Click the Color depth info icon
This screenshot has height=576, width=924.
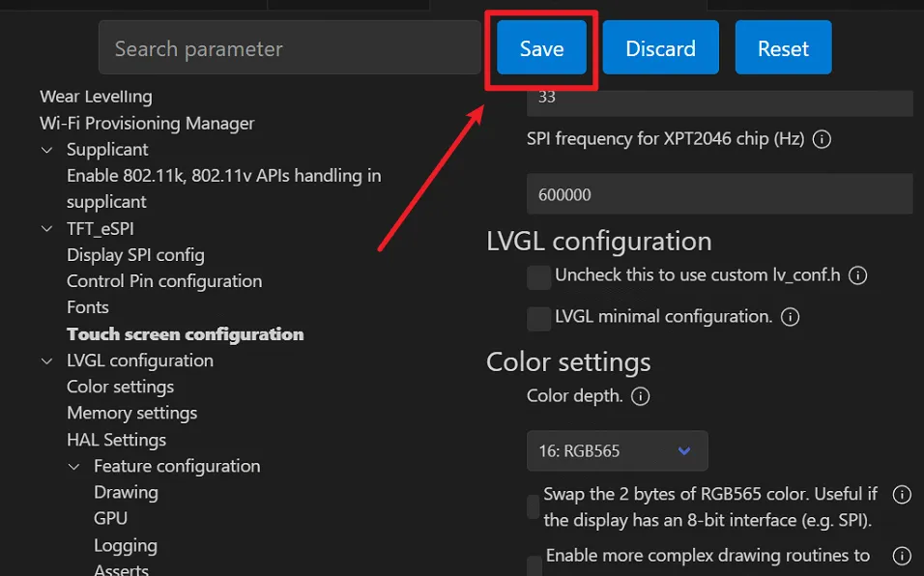pyautogui.click(x=640, y=396)
